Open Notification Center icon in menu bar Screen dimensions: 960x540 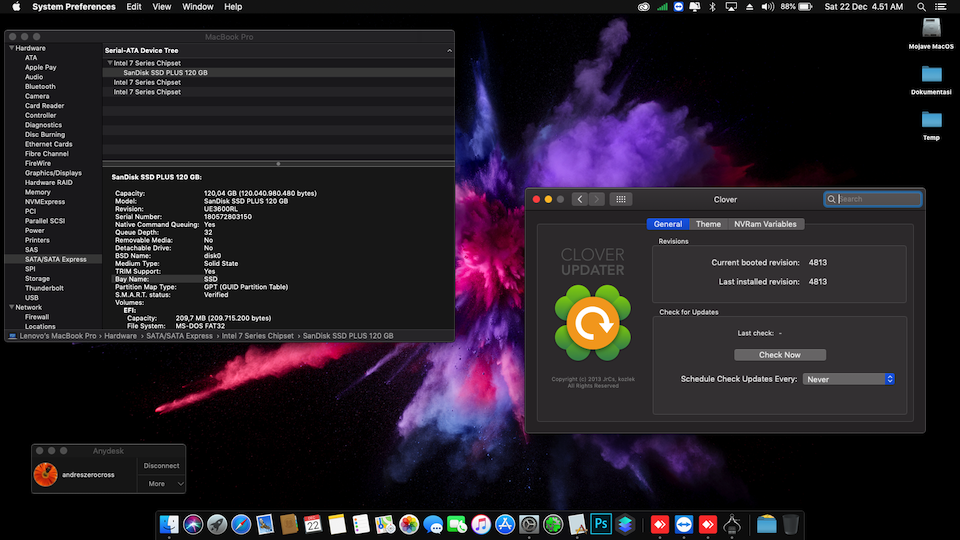point(941,7)
